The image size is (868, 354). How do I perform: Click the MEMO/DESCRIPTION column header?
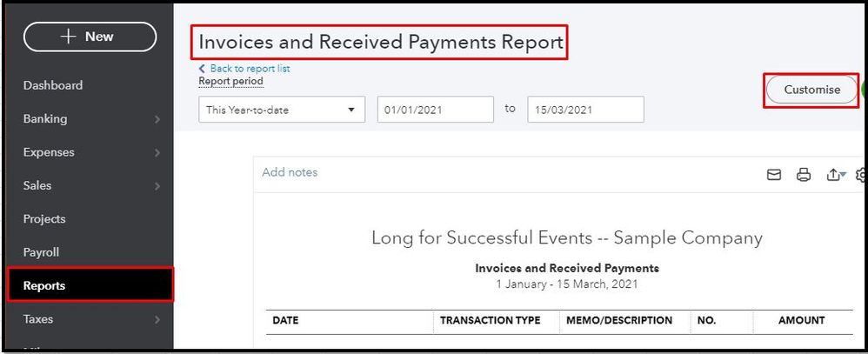click(619, 320)
